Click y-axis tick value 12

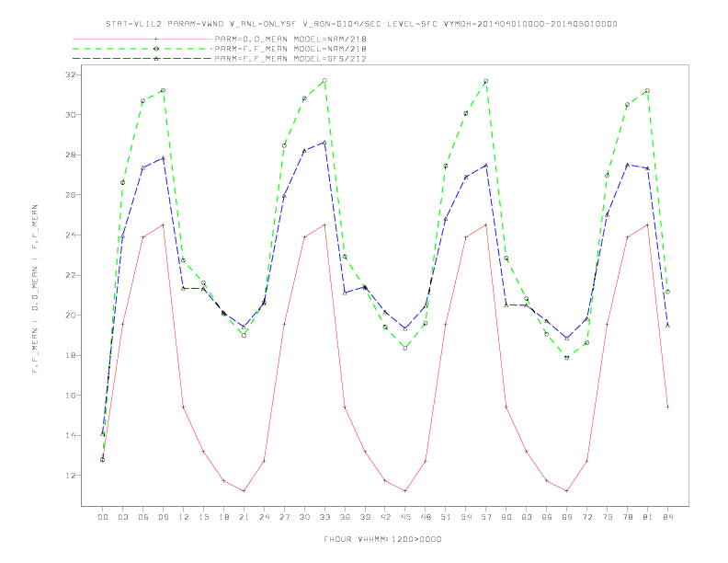[x=71, y=476]
